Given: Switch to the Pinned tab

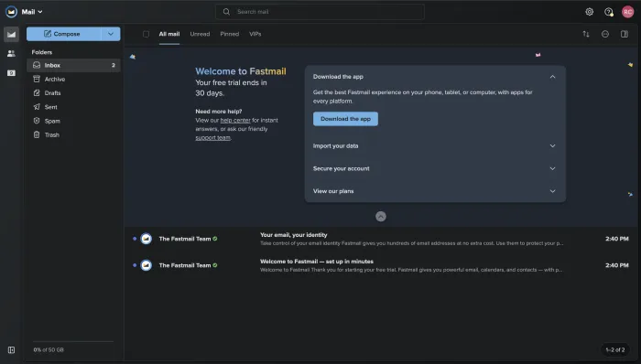Looking at the screenshot, I should point(229,34).
